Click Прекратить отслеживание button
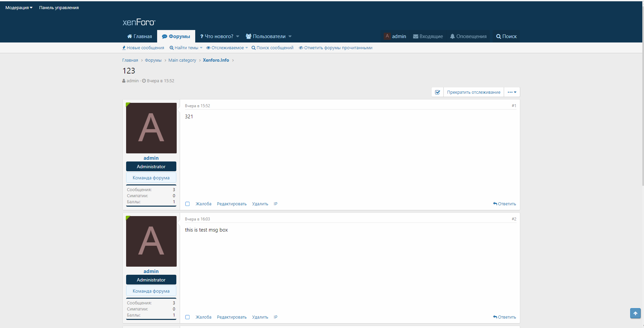644x328 pixels. click(473, 92)
